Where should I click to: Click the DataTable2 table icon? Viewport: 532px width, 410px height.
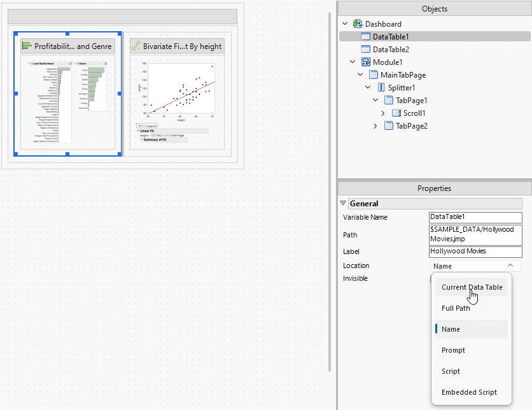(365, 50)
